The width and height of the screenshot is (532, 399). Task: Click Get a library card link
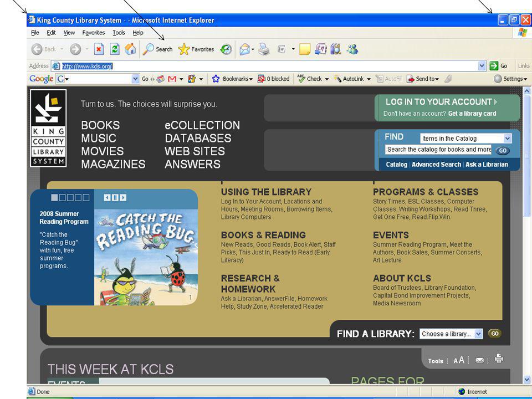click(x=472, y=114)
